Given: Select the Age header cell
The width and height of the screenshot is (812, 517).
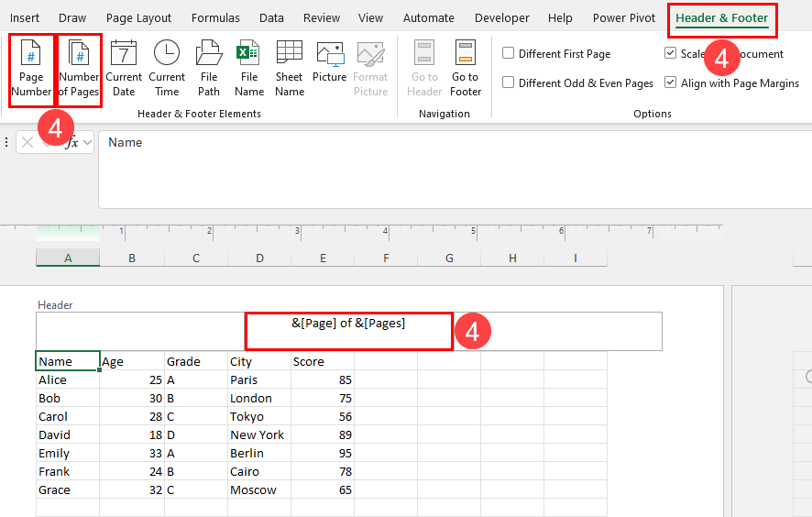Looking at the screenshot, I should click(x=132, y=361).
